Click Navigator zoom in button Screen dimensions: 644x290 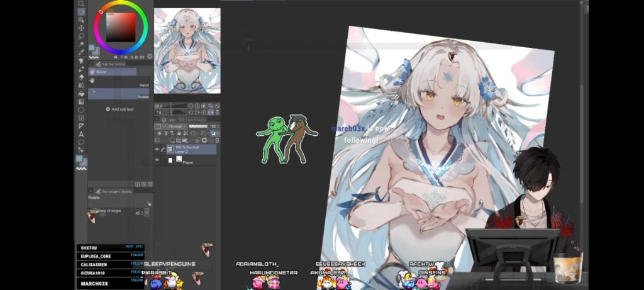(x=197, y=106)
